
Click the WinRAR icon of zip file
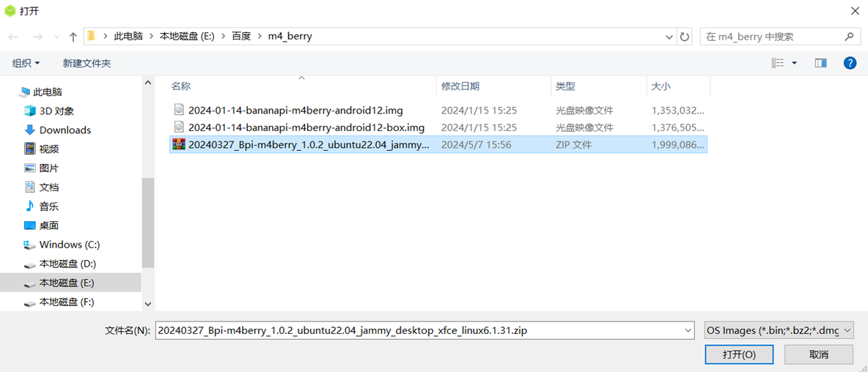(x=179, y=145)
